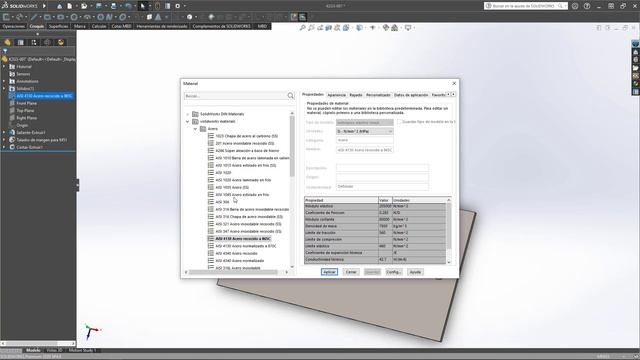Open the Display Style icon
The height and width of the screenshot is (360, 640).
(359, 28)
